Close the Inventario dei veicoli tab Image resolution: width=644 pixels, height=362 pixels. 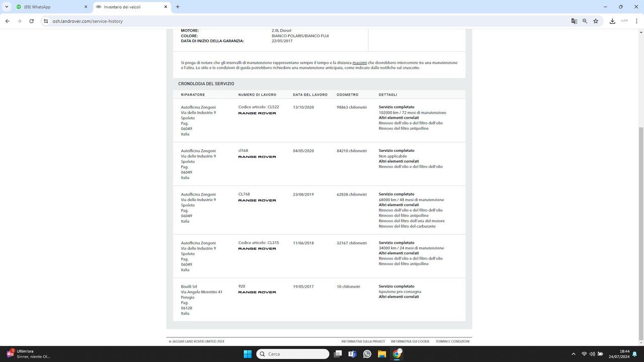[x=166, y=7]
